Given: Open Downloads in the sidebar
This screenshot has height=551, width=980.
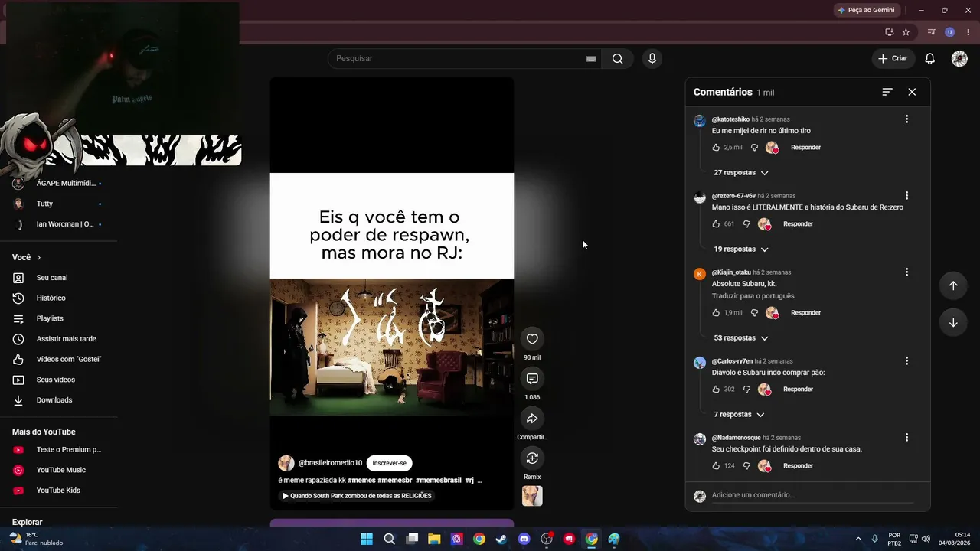Looking at the screenshot, I should coord(54,400).
